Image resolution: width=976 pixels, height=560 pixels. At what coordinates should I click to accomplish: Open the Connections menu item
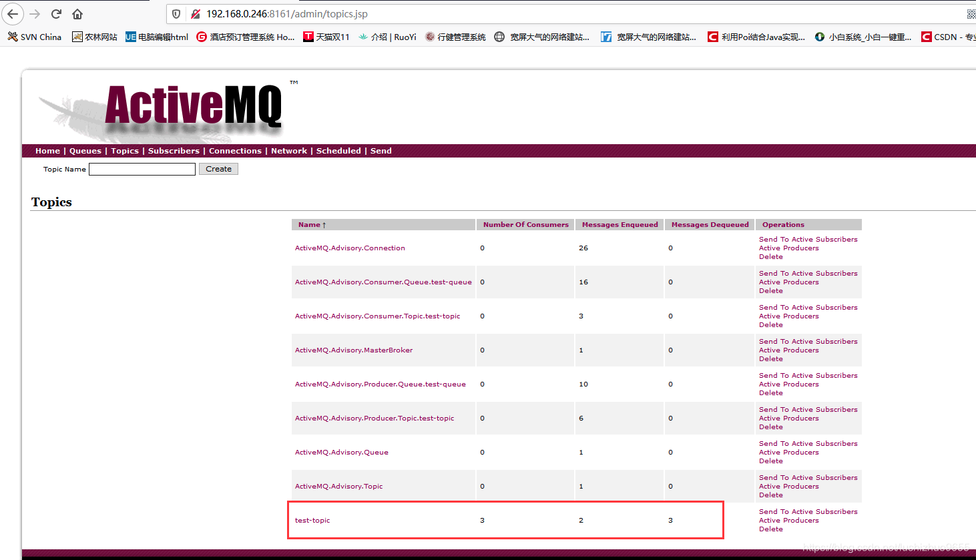click(235, 151)
